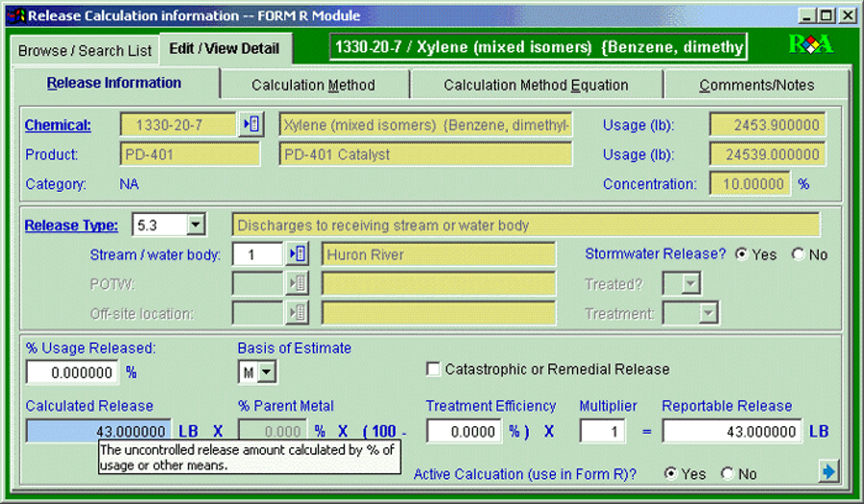Check Catastrophic or Remedial Release box
The image size is (864, 504).
(434, 369)
